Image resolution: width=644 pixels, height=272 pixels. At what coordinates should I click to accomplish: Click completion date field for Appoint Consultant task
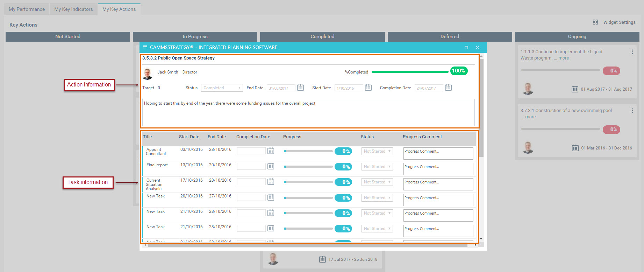[251, 151]
